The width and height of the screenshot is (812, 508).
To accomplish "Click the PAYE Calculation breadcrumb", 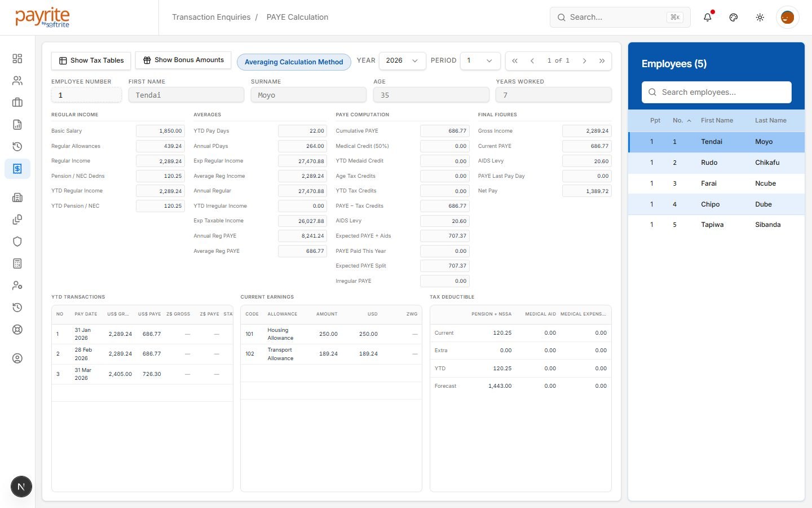I will point(297,17).
